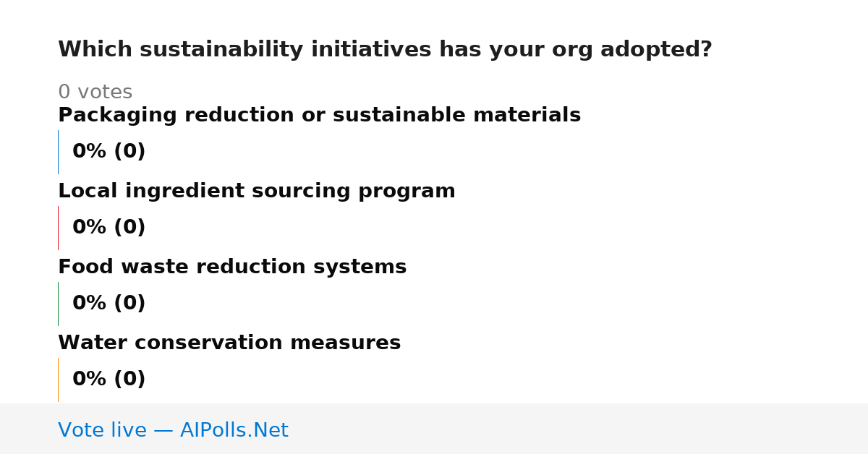Screen dimensions: 868x454
Task: Click the red bar for Local ingredient sourcing
Action: 58,228
